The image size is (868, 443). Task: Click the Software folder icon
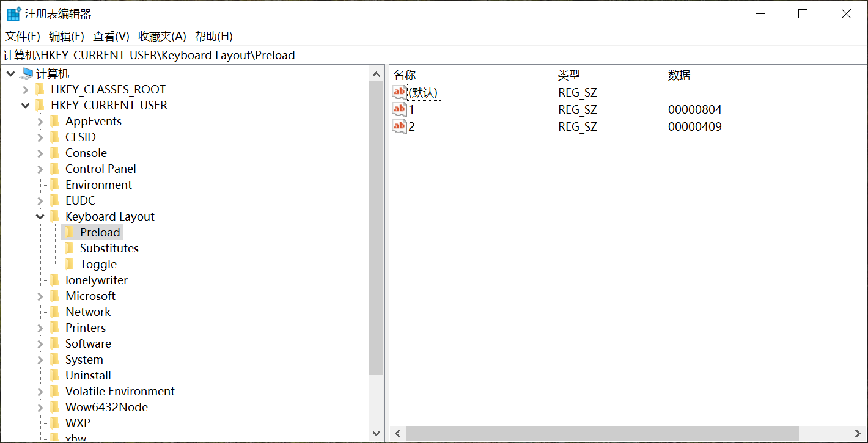[55, 344]
